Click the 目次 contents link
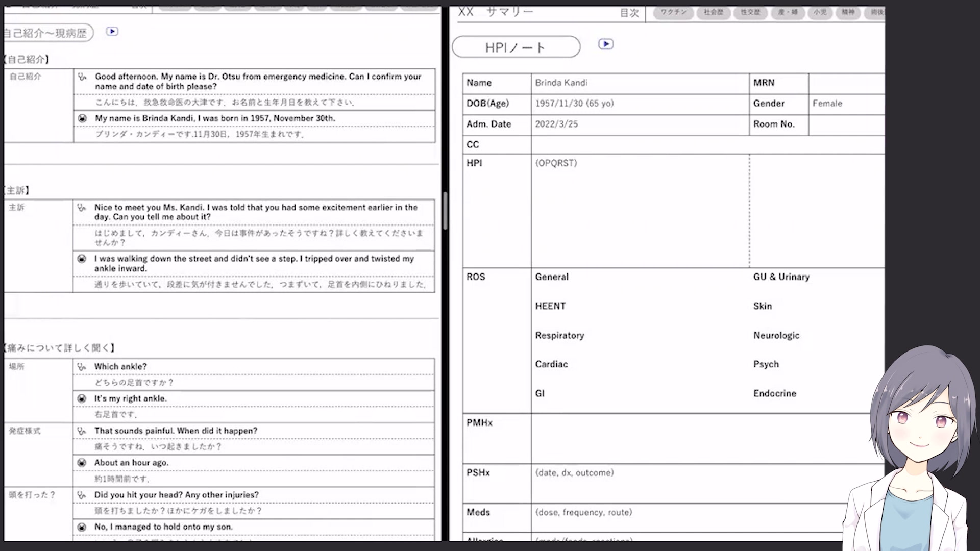Screen dimensions: 980x551 click(x=629, y=13)
